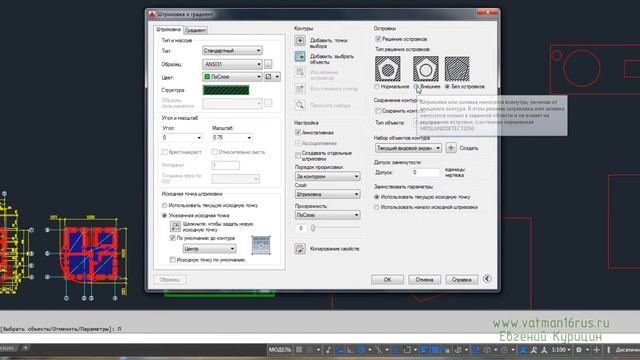The image size is (640, 360).
Task: Select the Ignore islands style picture
Action: tap(457, 69)
